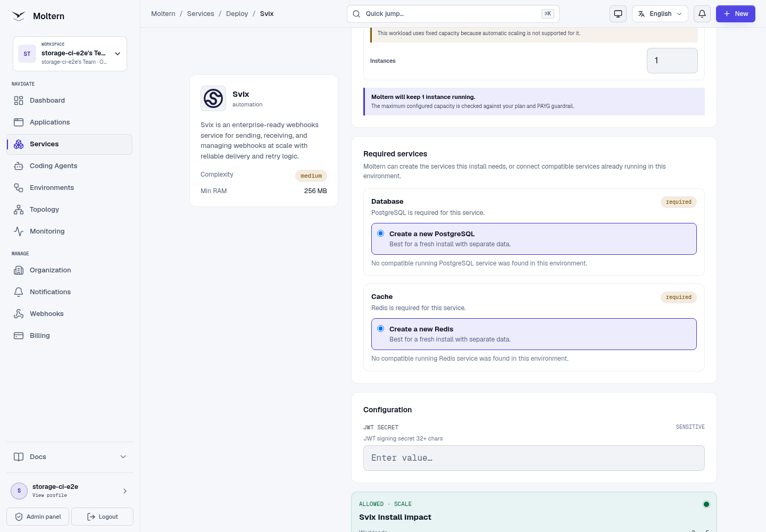Click the search magnifier icon
766x532 pixels.
[356, 14]
